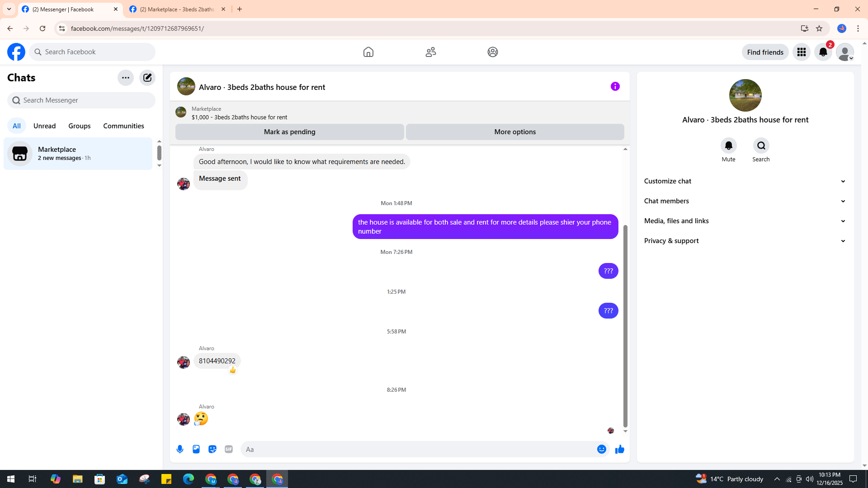Viewport: 868px width, 488px height.
Task: Choose a GIF icon
Action: [x=229, y=449]
